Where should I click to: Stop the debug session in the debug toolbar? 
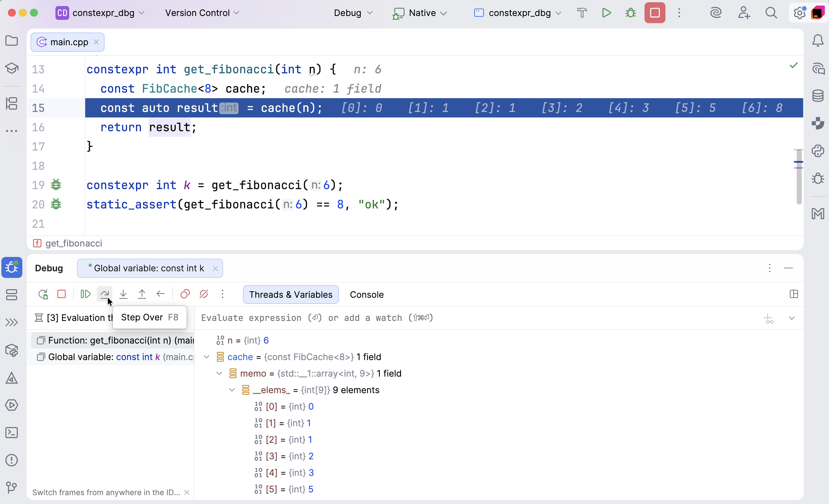click(61, 294)
